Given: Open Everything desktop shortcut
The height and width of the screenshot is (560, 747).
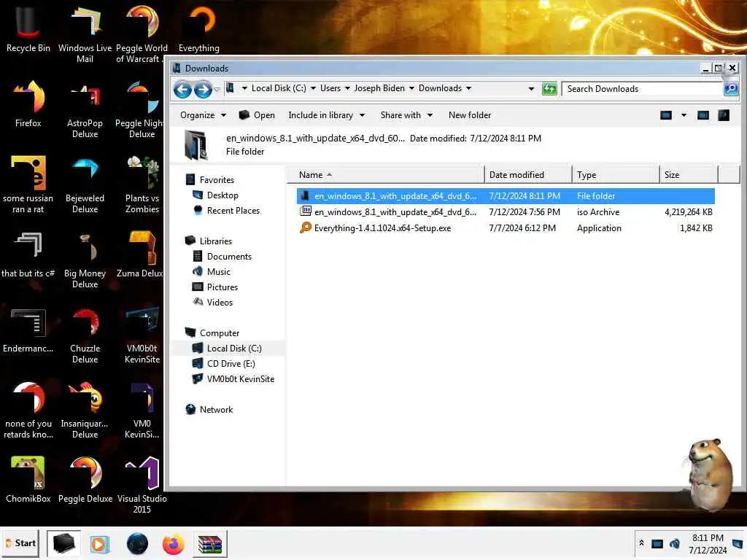Looking at the screenshot, I should coord(199,29).
